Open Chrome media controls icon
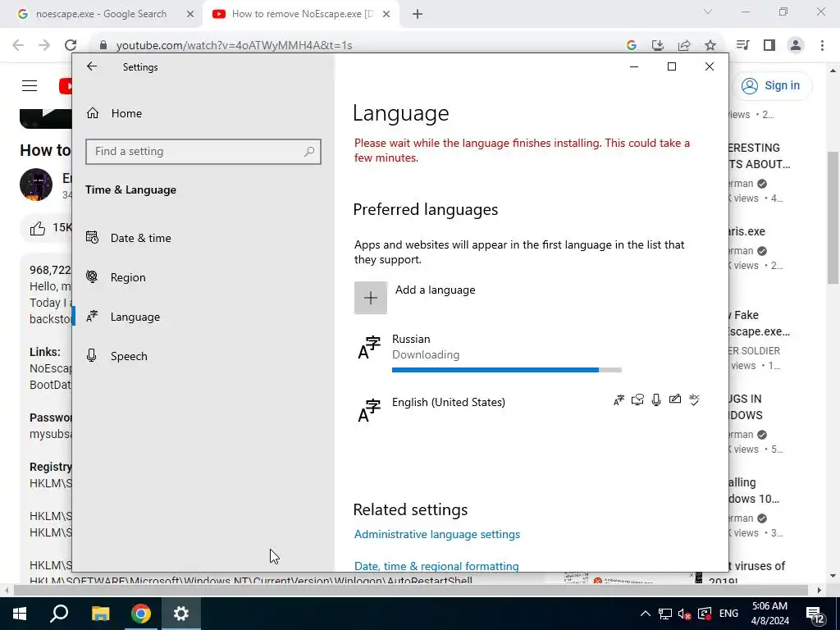 pos(742,45)
